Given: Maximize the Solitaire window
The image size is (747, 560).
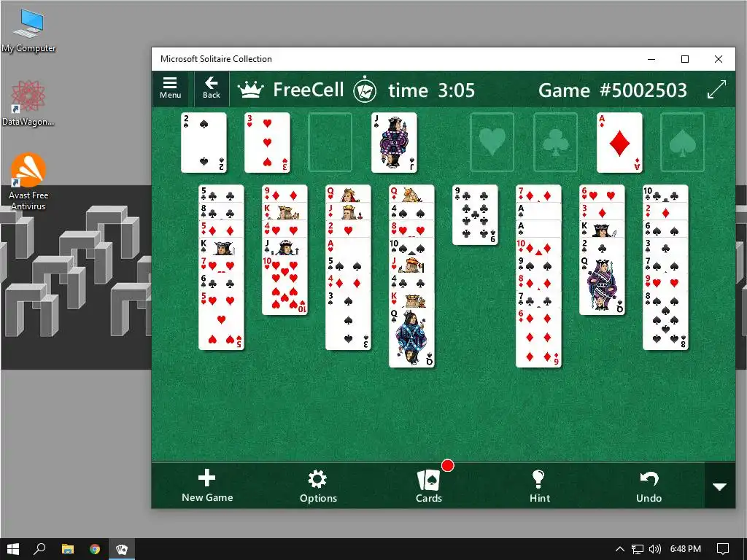Looking at the screenshot, I should point(685,59).
